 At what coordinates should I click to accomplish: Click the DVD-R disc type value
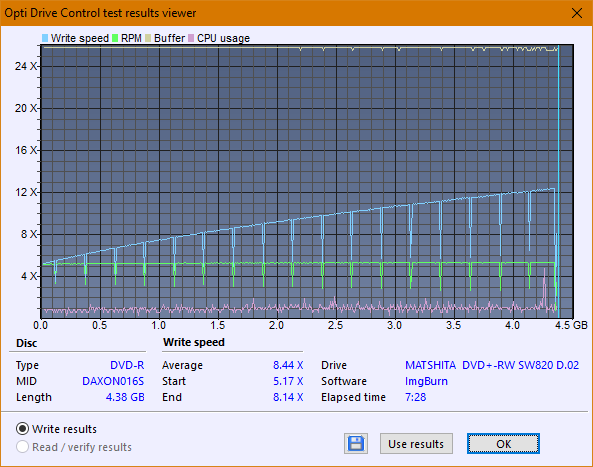coord(127,365)
